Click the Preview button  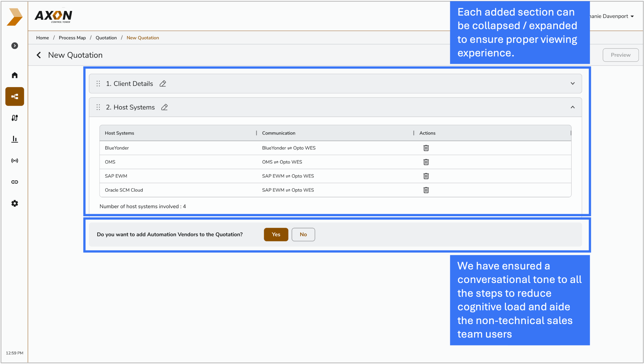point(620,55)
